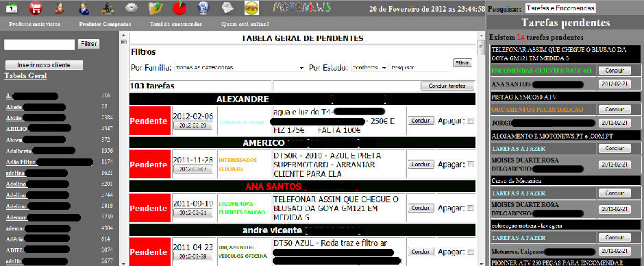Expand the Por Familia categories dropdown
The image size is (644, 266).
pos(240,68)
